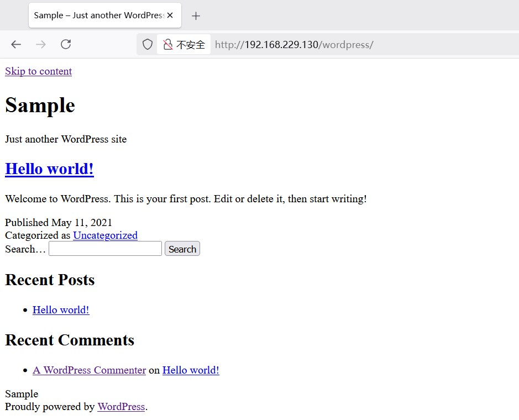Image resolution: width=519 pixels, height=420 pixels.
Task: Click the crossed-out padlock security icon
Action: point(168,44)
